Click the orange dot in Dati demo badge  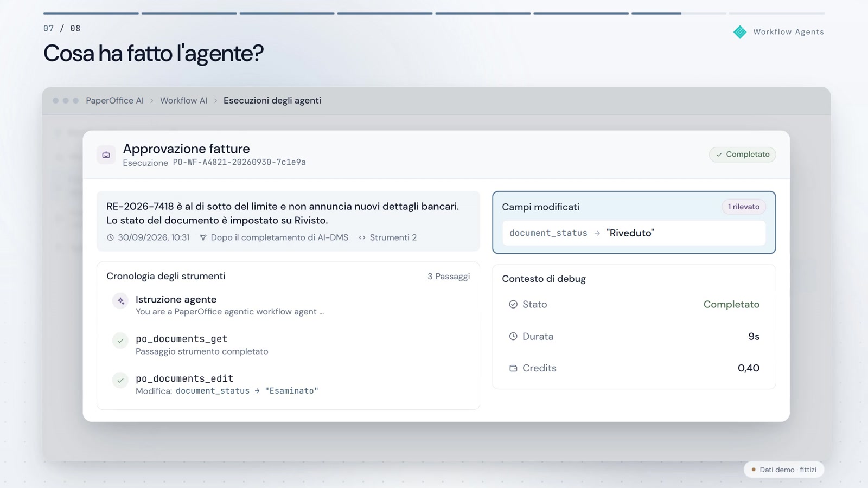coord(754,470)
